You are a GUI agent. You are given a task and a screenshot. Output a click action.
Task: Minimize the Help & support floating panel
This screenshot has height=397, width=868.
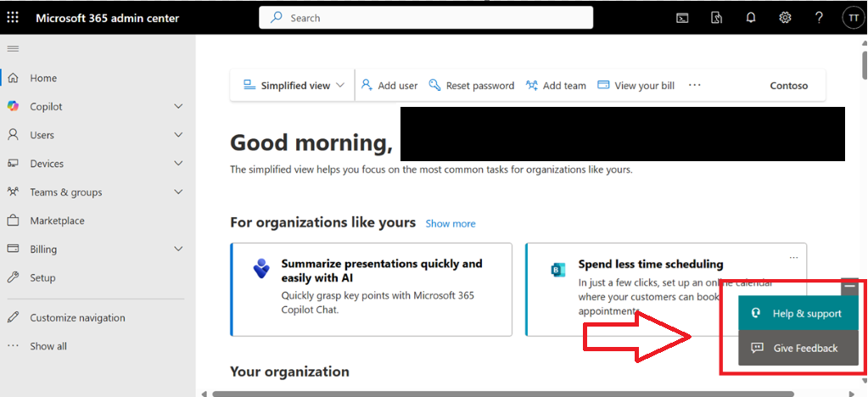(849, 286)
